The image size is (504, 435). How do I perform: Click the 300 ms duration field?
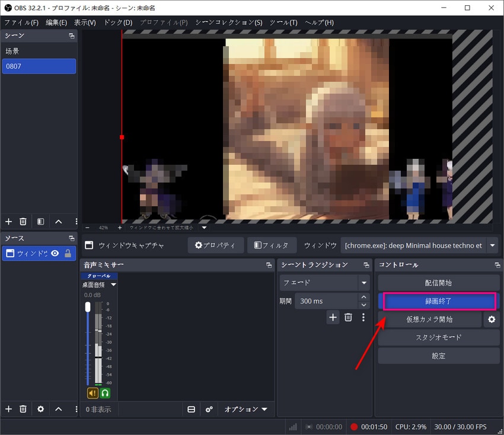326,301
